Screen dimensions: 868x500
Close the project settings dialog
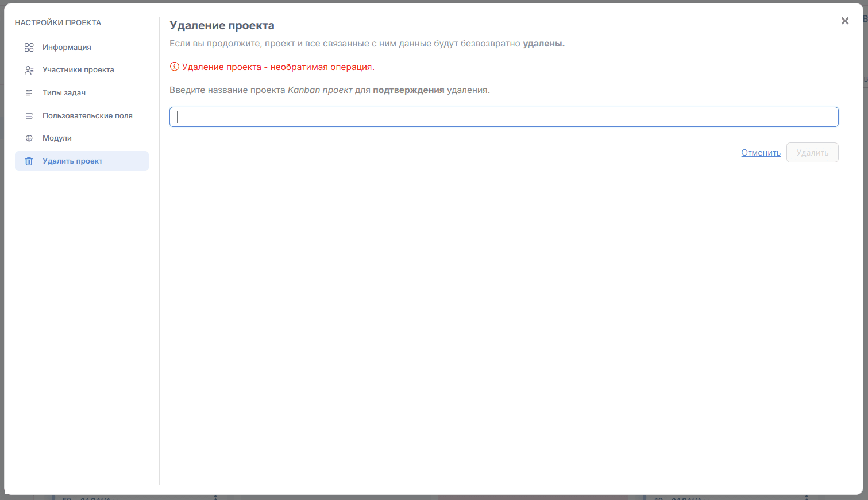(844, 21)
